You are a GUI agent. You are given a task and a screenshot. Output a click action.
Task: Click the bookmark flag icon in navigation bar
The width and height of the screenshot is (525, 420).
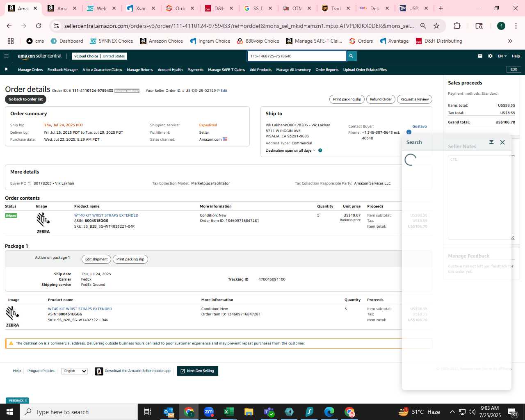pos(6,69)
